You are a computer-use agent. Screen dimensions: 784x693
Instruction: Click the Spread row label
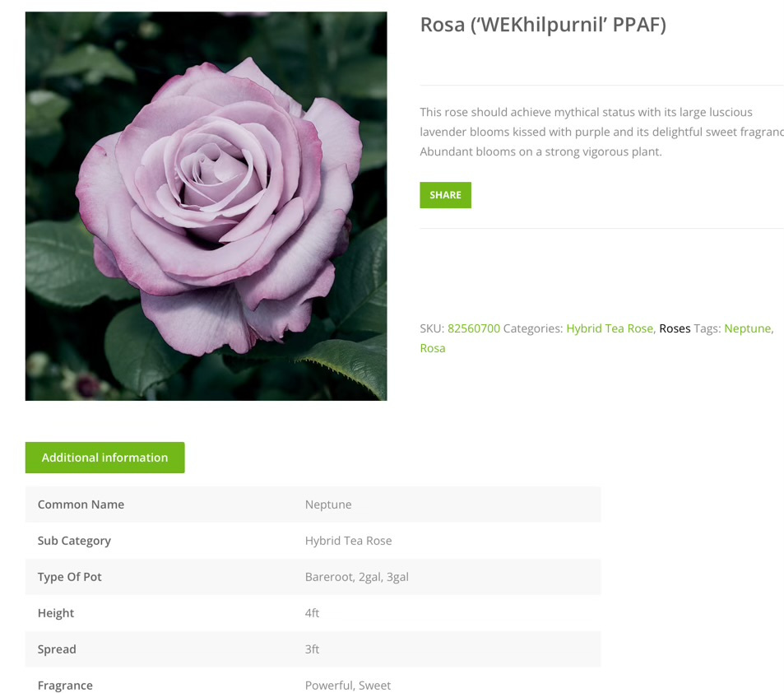coord(57,649)
